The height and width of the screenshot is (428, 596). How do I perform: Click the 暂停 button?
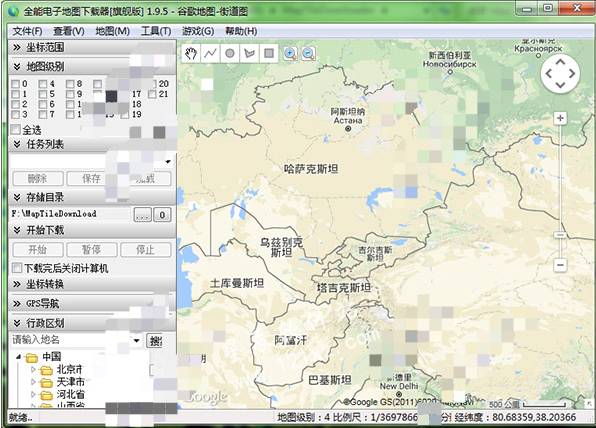[x=92, y=249]
